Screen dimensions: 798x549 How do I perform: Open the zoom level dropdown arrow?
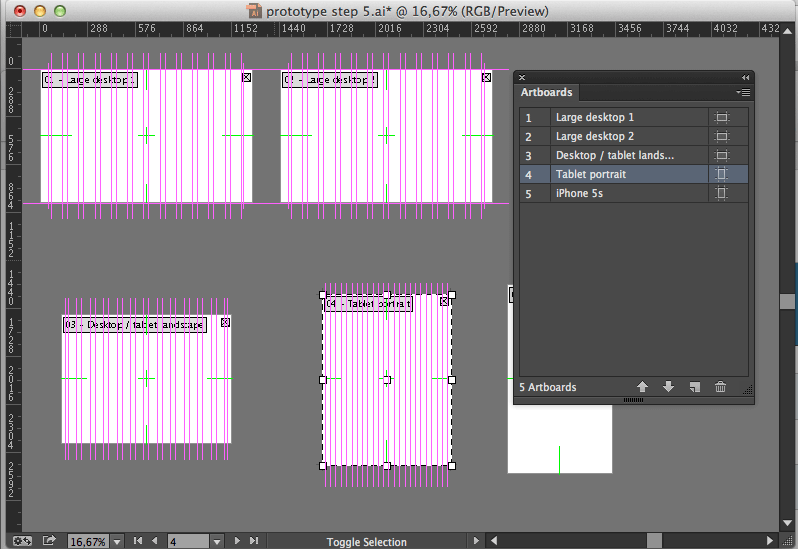(117, 541)
